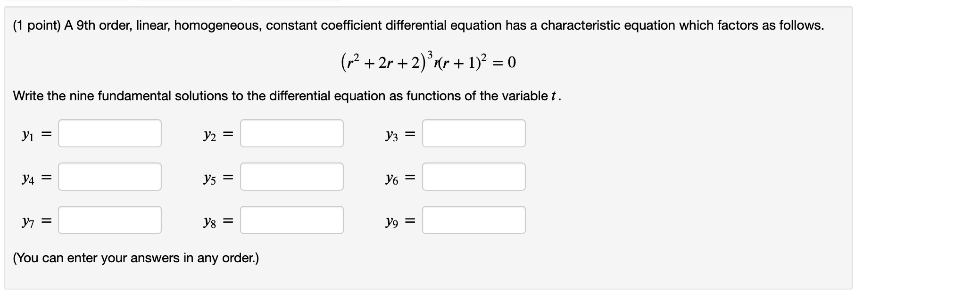Click the y7 label text

pos(28,222)
